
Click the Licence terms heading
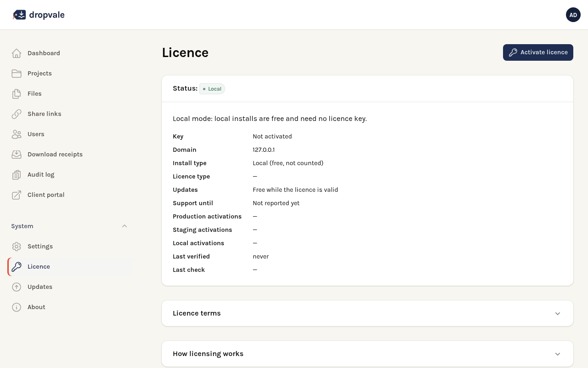tap(197, 313)
